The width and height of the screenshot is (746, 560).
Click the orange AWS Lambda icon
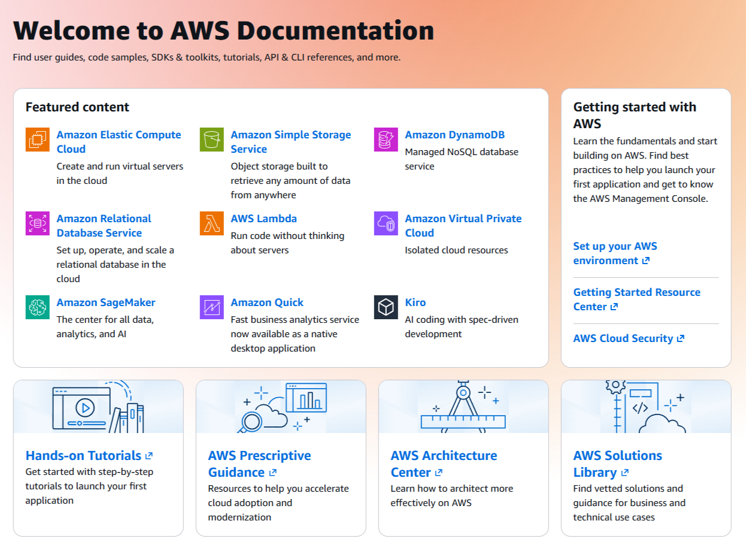pos(212,223)
